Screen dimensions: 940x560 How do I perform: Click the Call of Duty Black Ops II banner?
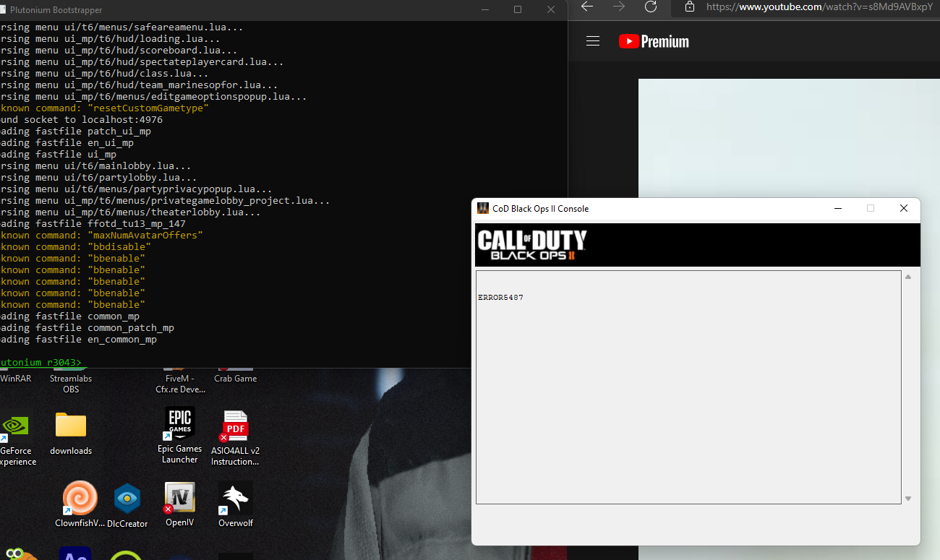[698, 245]
